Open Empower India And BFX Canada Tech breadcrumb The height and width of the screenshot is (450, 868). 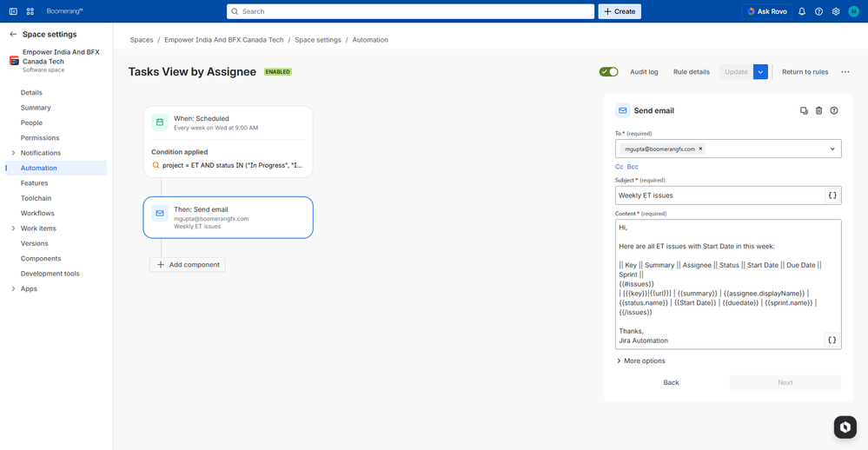(223, 40)
